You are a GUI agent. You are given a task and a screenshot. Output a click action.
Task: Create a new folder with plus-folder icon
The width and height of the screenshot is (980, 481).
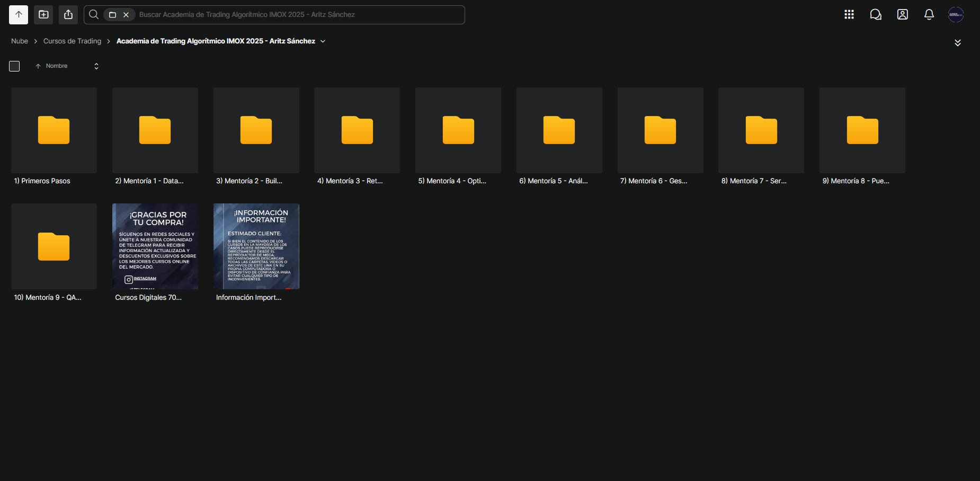pyautogui.click(x=43, y=15)
